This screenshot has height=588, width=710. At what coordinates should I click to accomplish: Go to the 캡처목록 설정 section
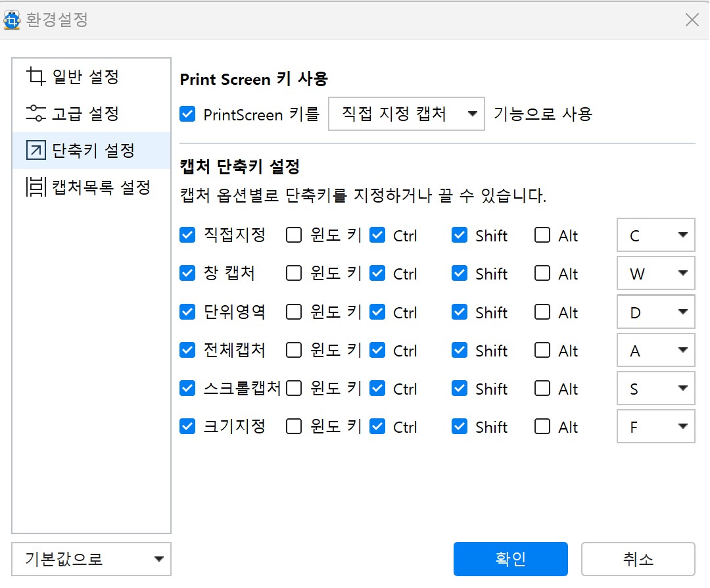pyautogui.click(x=91, y=187)
